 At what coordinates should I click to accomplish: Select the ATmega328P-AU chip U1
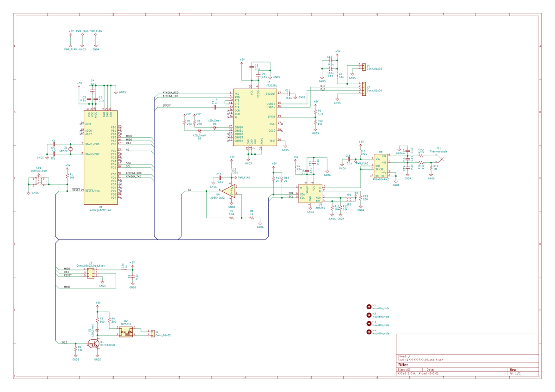(x=100, y=157)
